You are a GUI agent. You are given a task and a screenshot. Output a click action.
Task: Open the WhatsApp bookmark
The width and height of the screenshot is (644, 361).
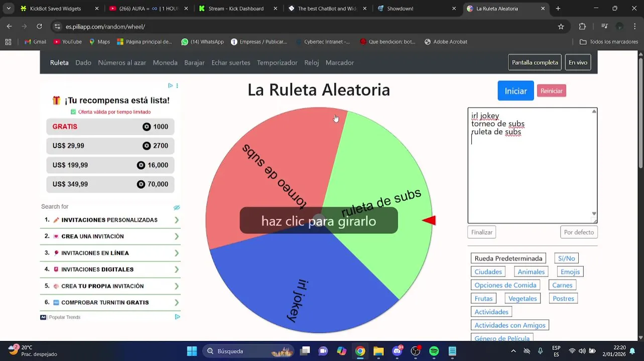[x=202, y=42]
